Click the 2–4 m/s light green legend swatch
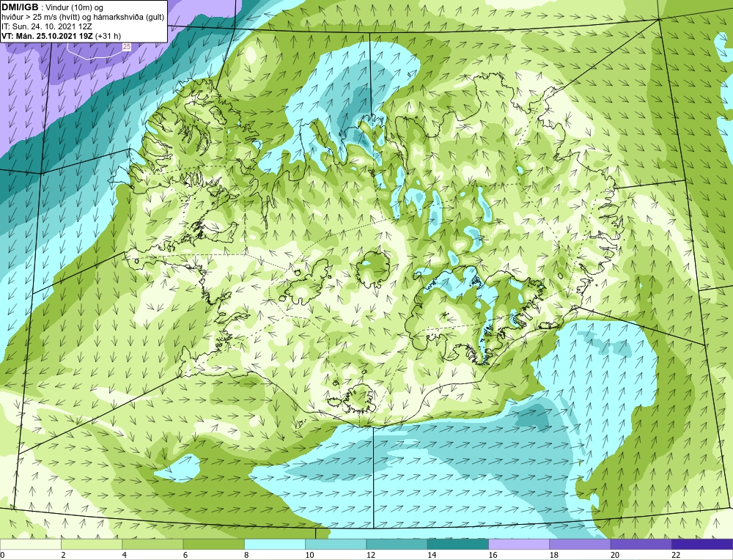 pyautogui.click(x=92, y=545)
